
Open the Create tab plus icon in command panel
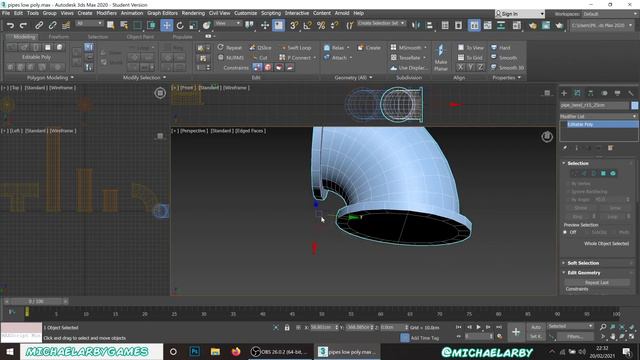pyautogui.click(x=564, y=93)
